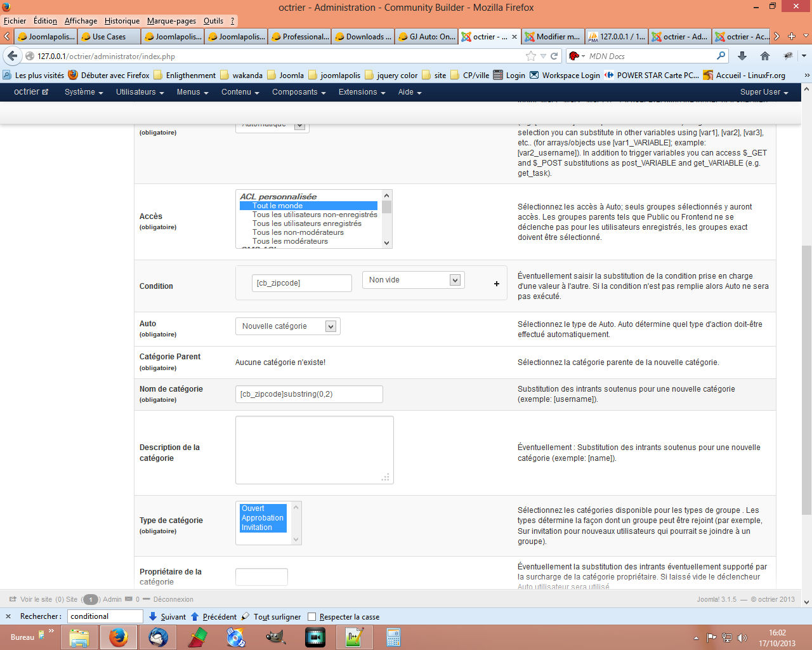Select Tous les utilisateurs enregistrés in Accès
The height and width of the screenshot is (650, 812).
307,223
